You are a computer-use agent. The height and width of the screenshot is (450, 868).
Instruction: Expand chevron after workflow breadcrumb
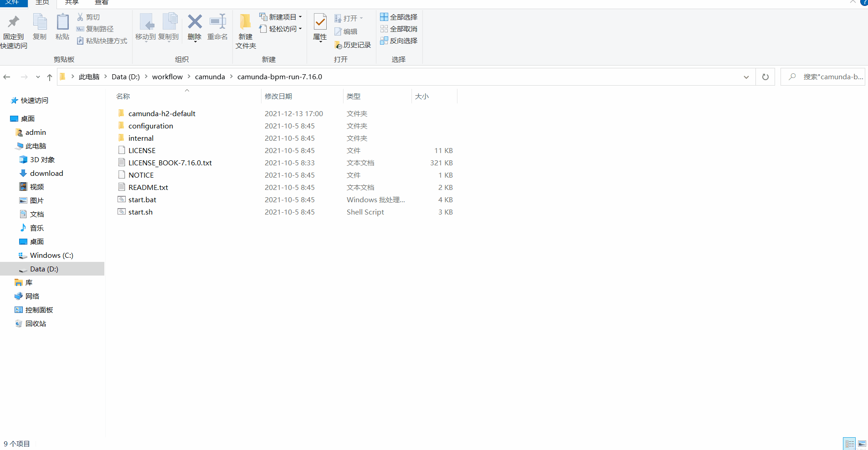[189, 77]
